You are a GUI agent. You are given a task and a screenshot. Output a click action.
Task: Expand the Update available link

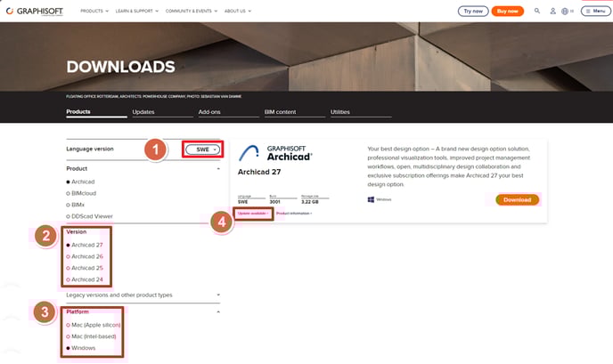point(253,214)
